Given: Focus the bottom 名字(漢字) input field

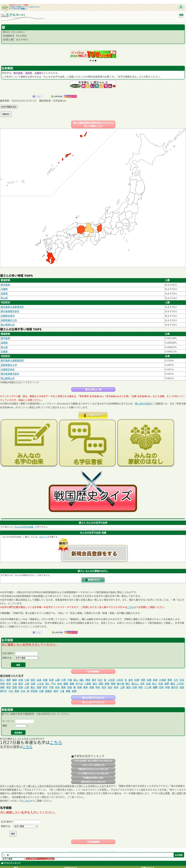Looking at the screenshot, I should pyautogui.click(x=27, y=822).
